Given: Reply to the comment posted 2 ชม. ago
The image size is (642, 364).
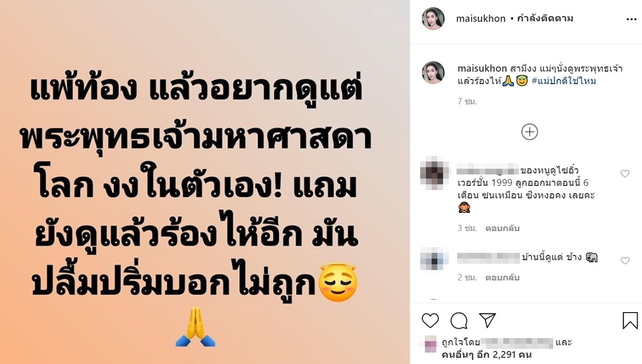Looking at the screenshot, I should pyautogui.click(x=502, y=278).
